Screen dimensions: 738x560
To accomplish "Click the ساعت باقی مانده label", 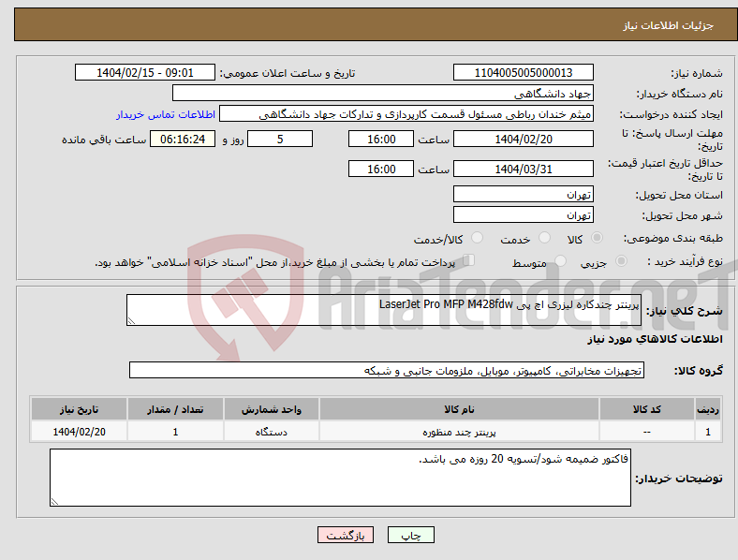I will [x=104, y=140].
